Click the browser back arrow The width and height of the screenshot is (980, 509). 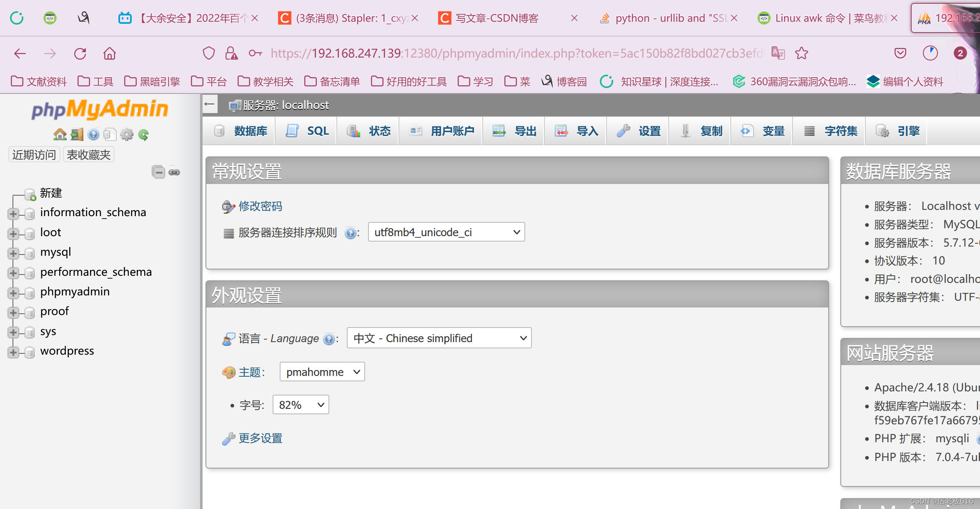(x=20, y=53)
